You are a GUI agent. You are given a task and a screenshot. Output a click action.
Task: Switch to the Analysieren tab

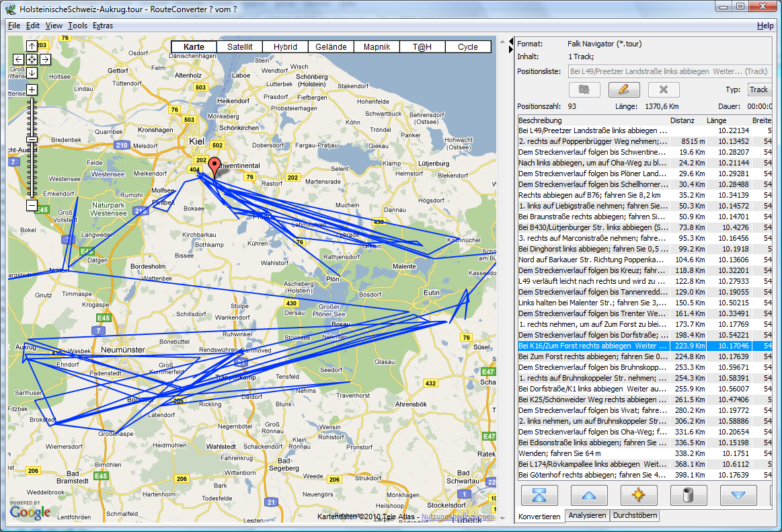point(588,516)
